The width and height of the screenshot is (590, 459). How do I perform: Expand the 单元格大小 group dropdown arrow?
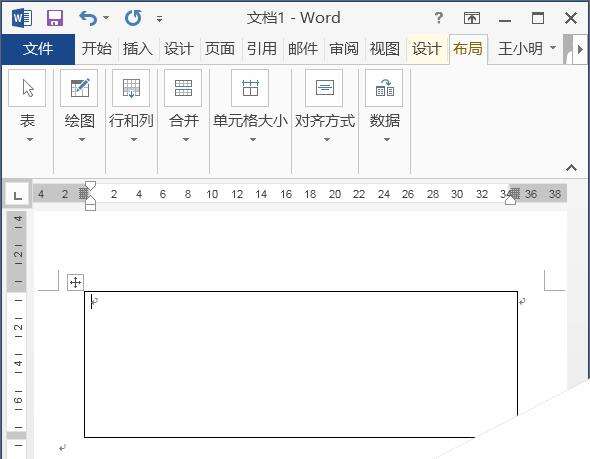point(253,140)
